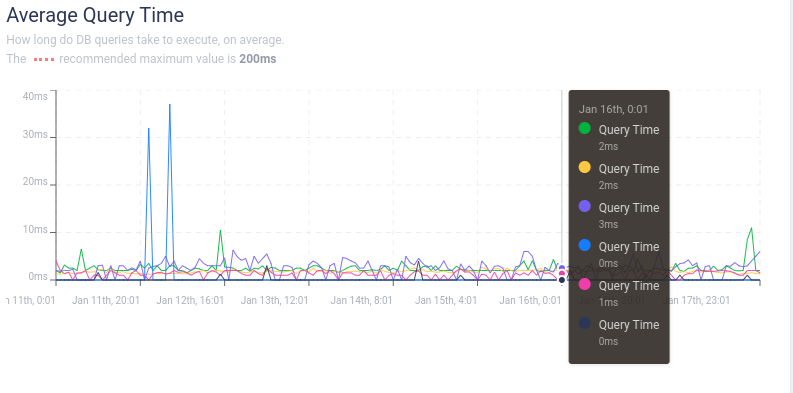Click the pink Query Time legend dot
The height and width of the screenshot is (393, 793).
tap(584, 284)
